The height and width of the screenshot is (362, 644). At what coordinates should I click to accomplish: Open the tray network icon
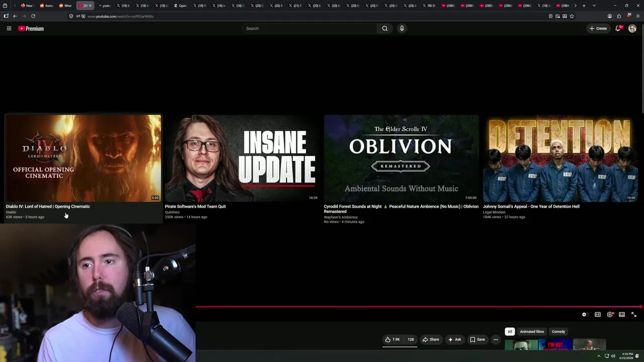coord(606,356)
